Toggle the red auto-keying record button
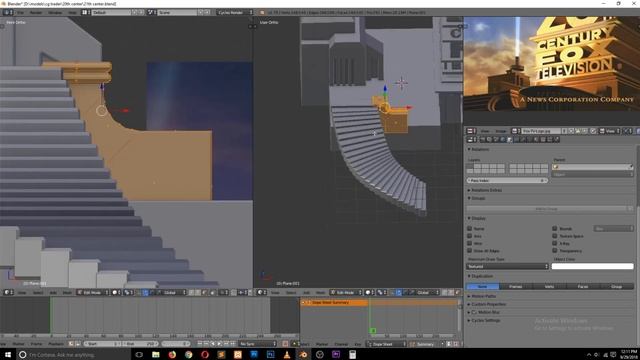Image resolution: width=640 pixels, height=360 pixels. coord(285,344)
